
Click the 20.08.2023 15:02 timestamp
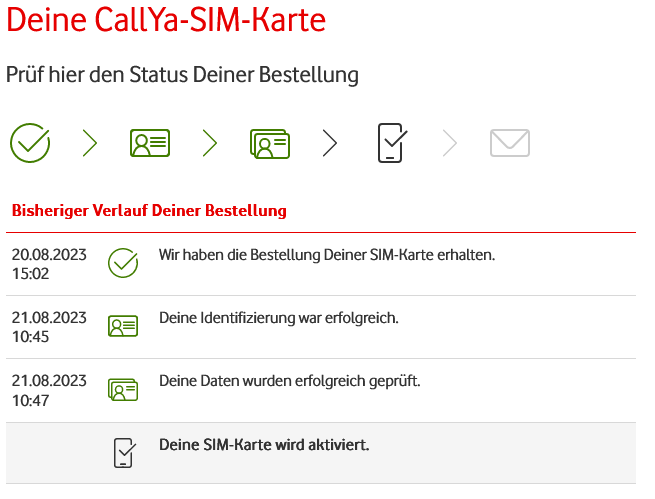49,264
